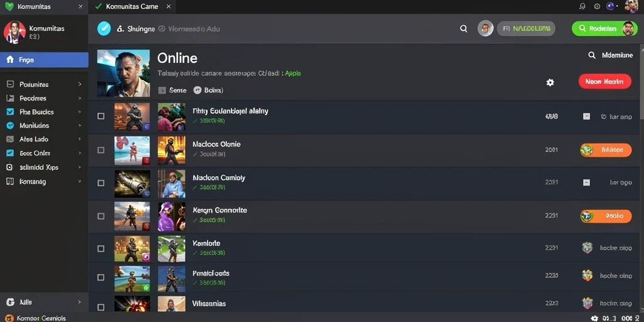Click the purple globe icon in title bar
The image size is (644, 322).
(610, 6)
